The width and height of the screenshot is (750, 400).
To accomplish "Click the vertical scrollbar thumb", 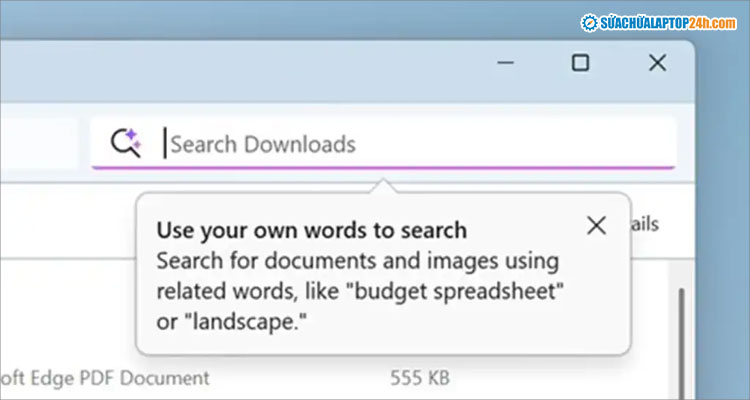I will click(682, 330).
